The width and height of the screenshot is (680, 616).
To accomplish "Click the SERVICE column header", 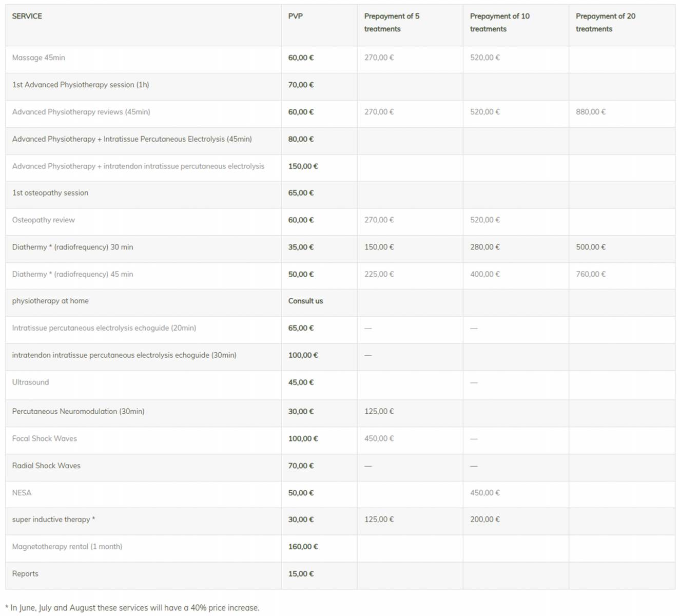I will (27, 16).
